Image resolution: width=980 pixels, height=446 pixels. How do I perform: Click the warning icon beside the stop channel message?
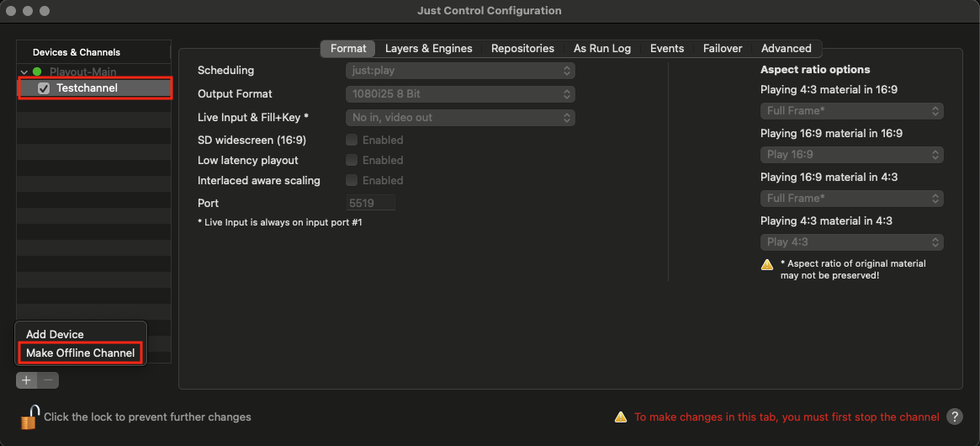click(620, 417)
